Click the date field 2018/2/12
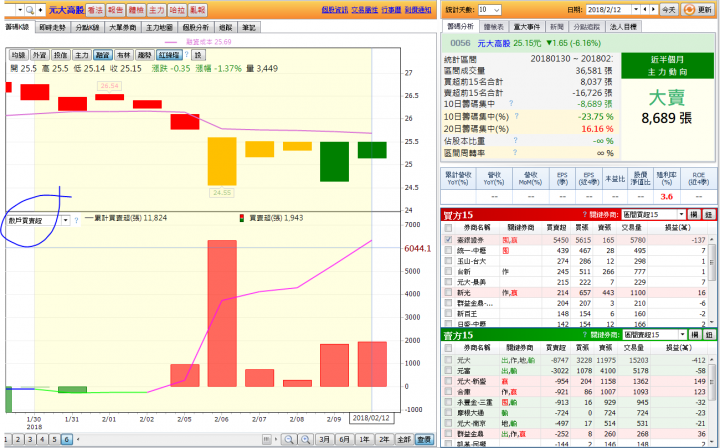The height and width of the screenshot is (448, 720). coord(609,10)
